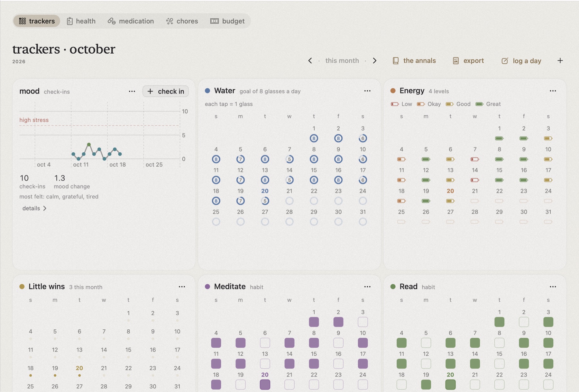
Task: Open the budget tab
Action: coord(227,21)
